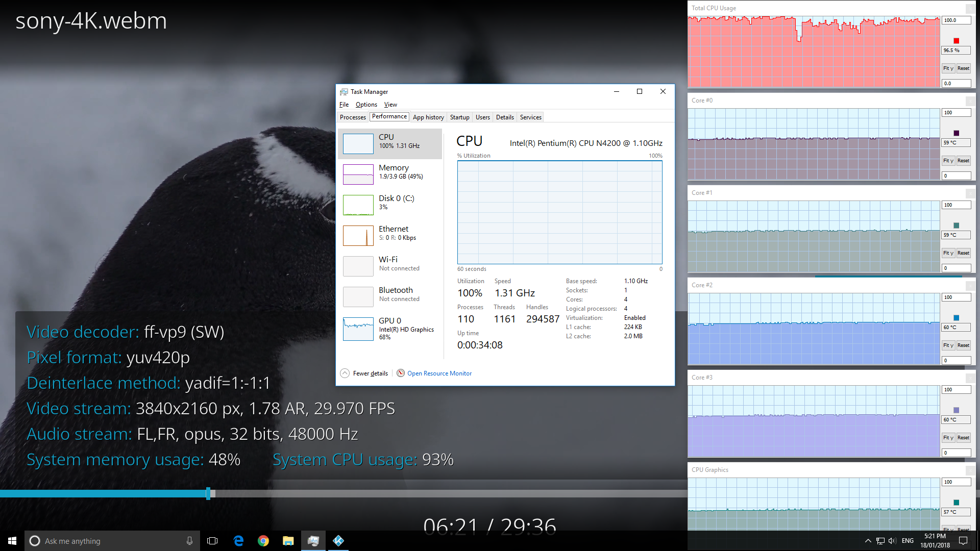Click Reset on Total CPU Usage graph
Viewport: 980px width, 551px height.
point(963,68)
